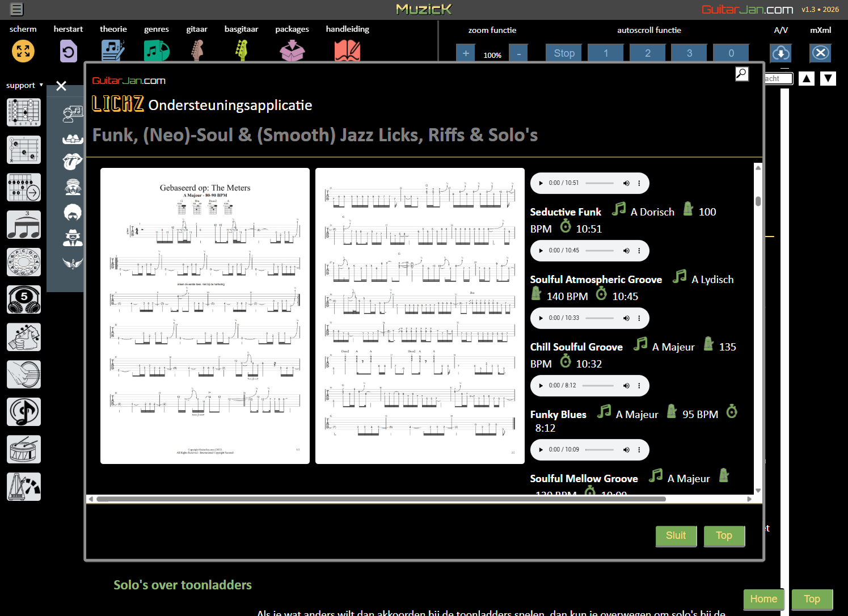Click the Seductive Funk audio progress slider

[x=600, y=183]
